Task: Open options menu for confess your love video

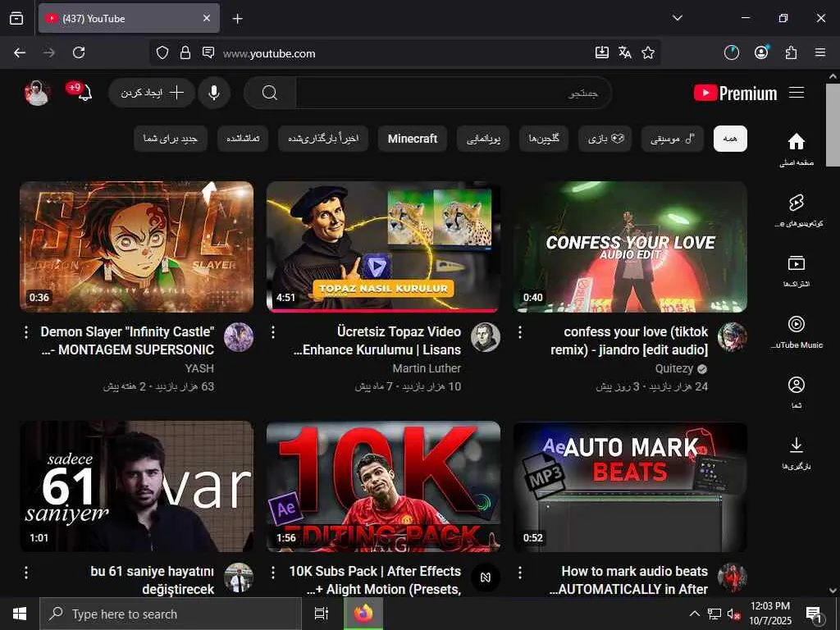Action: click(520, 332)
